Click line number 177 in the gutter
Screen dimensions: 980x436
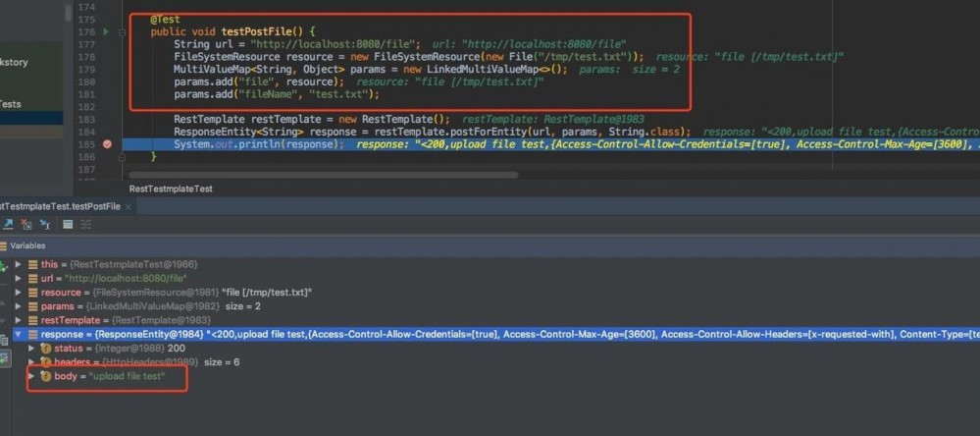pyautogui.click(x=86, y=44)
